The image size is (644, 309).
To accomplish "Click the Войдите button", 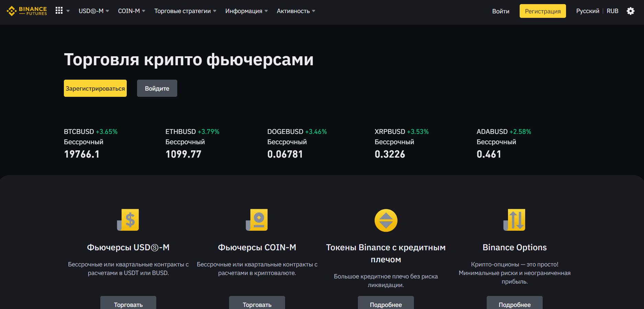I will coord(157,88).
